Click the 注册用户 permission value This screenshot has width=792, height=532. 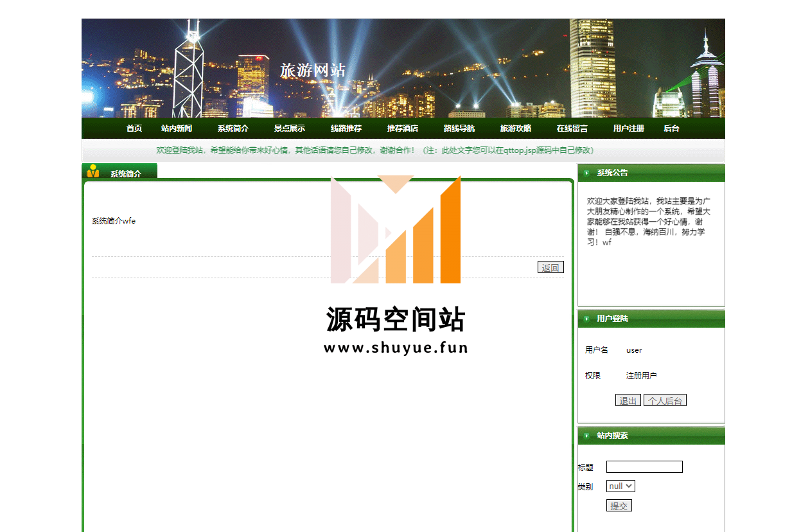[x=642, y=376]
